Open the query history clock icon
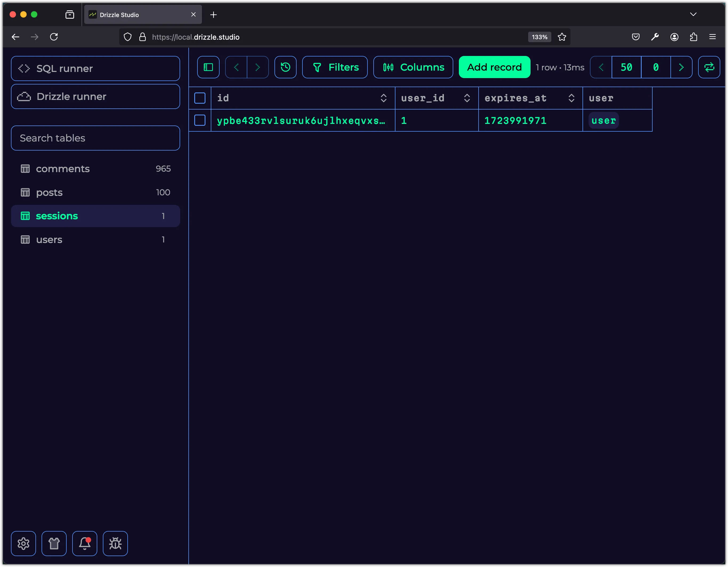The width and height of the screenshot is (728, 567). [285, 67]
